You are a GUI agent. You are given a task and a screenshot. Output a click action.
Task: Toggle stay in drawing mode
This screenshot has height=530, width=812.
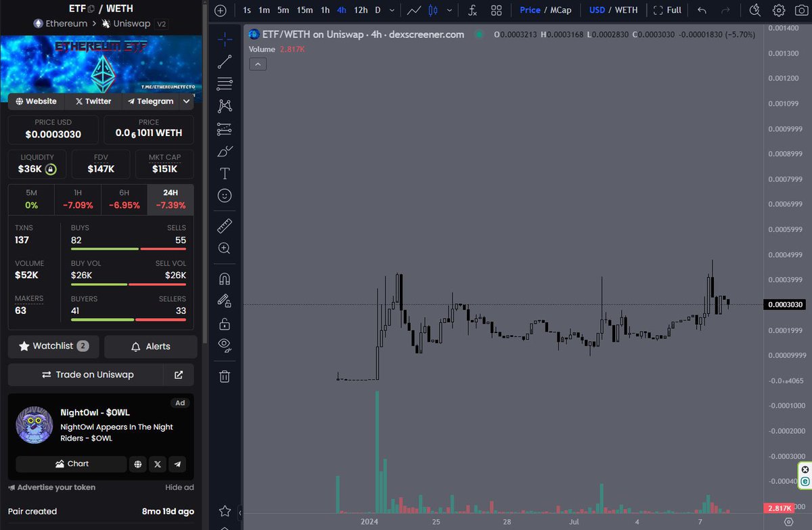[225, 301]
